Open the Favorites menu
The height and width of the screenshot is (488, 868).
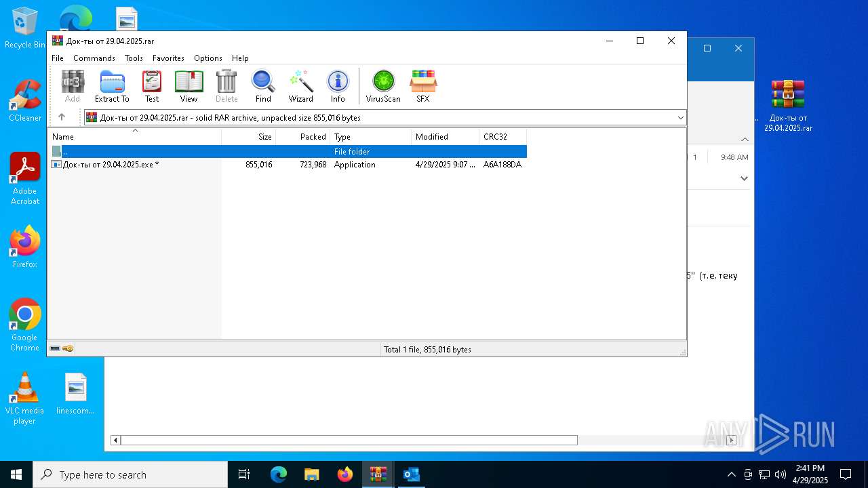pyautogui.click(x=168, y=58)
